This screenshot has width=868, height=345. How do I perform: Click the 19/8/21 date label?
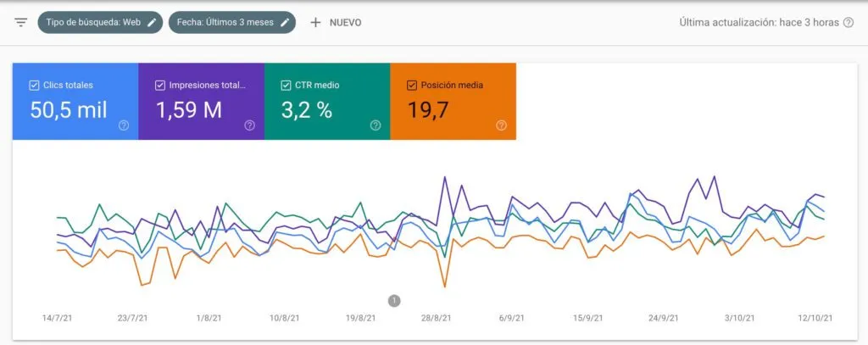(360, 319)
